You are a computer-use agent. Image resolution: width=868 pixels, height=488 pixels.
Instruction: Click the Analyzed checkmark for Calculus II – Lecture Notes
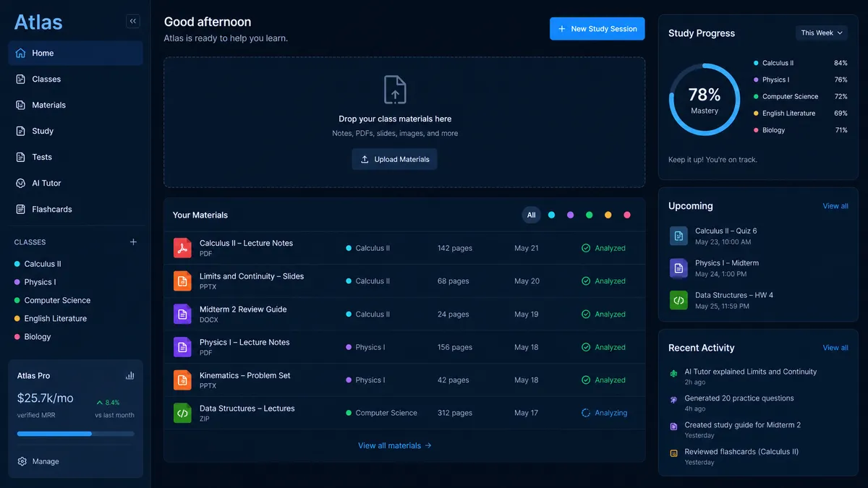(x=586, y=248)
